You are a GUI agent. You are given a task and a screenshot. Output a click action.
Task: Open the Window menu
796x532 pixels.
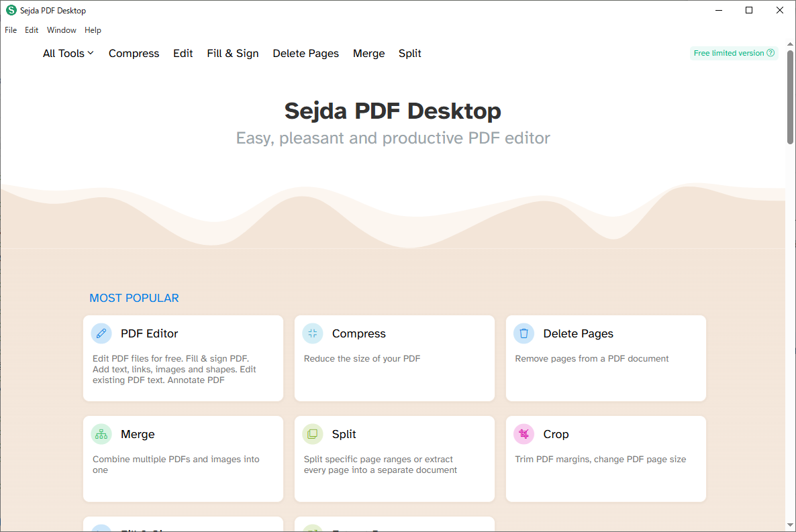click(x=62, y=30)
